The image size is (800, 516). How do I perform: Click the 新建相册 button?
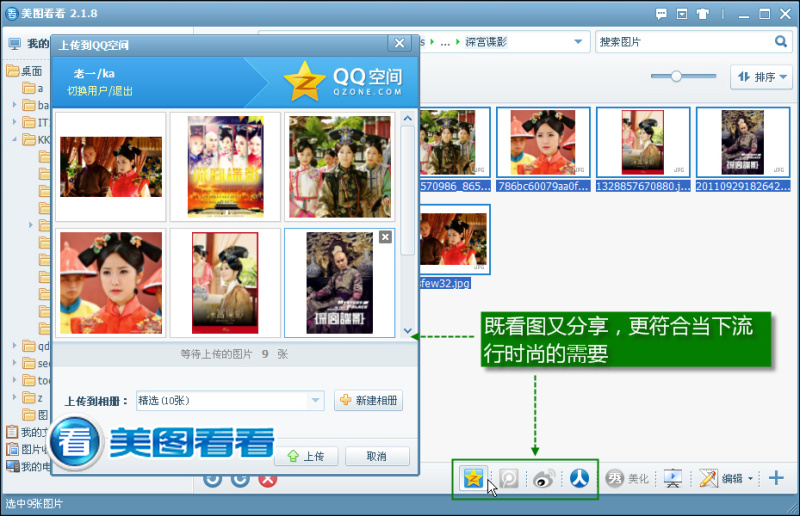[368, 400]
